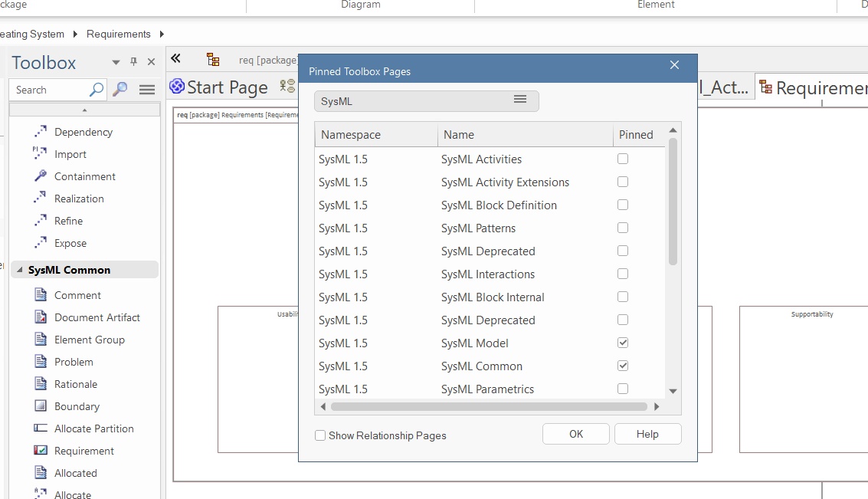Click the horizontal scrollbar in the list

pos(489,406)
